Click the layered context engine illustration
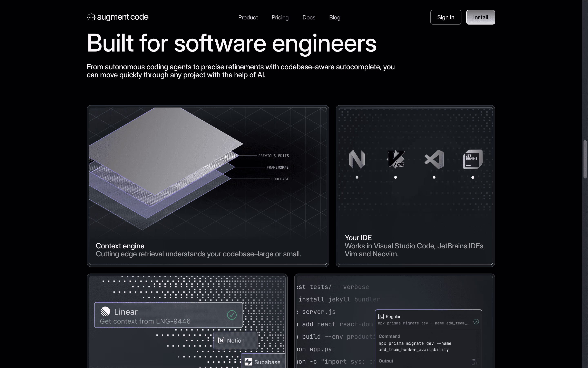 pyautogui.click(x=166, y=168)
